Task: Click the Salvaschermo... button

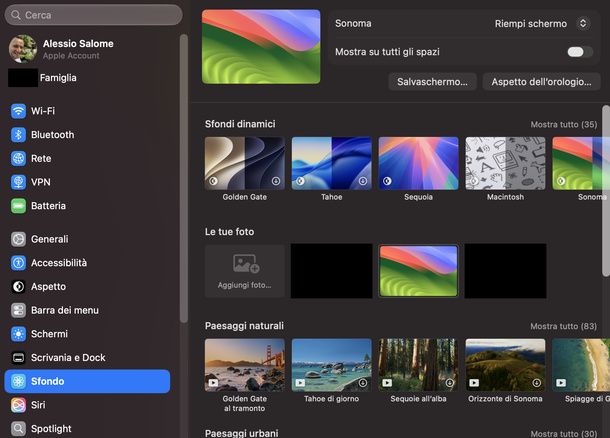Action: [432, 82]
